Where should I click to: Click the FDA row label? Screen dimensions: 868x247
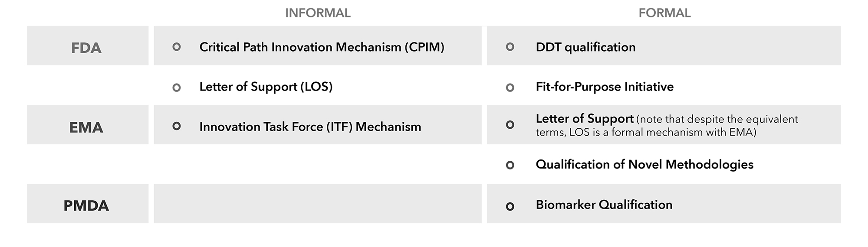pyautogui.click(x=86, y=48)
